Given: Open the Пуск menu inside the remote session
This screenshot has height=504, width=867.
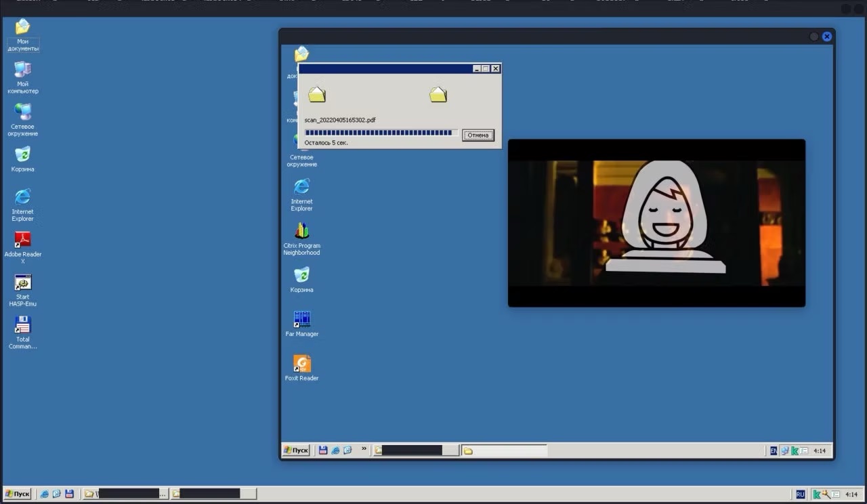Looking at the screenshot, I should (297, 450).
